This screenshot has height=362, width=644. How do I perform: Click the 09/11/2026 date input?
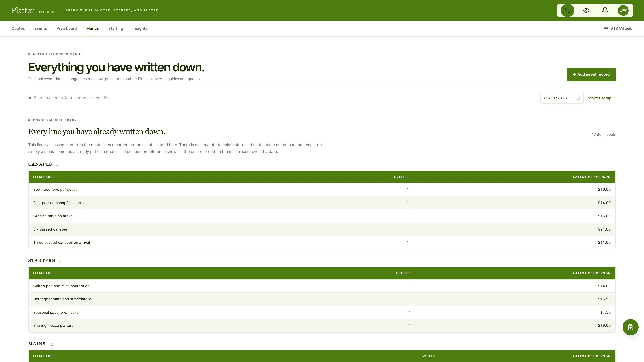coord(562,98)
